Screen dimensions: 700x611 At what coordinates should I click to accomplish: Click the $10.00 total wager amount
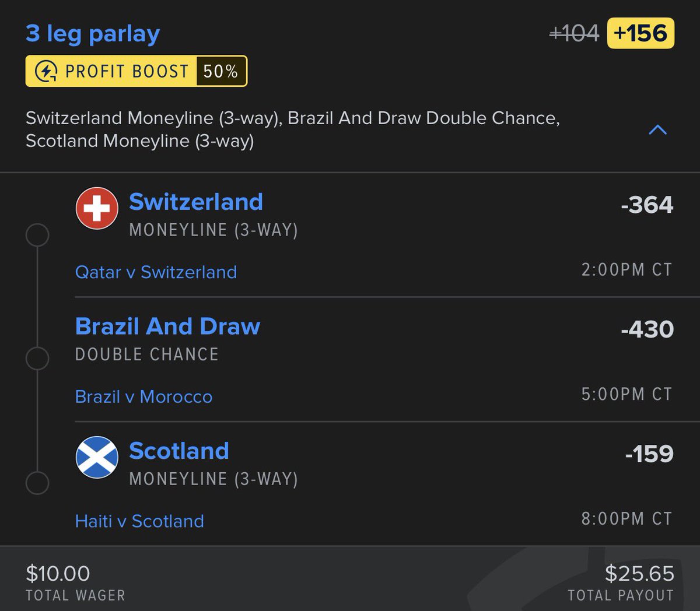58,574
